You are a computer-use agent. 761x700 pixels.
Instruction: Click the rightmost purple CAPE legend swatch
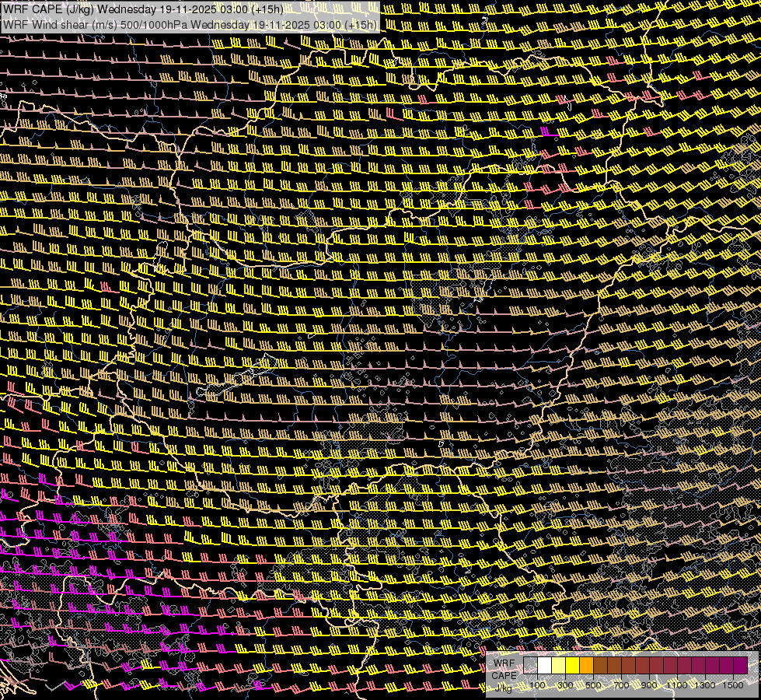point(741,666)
